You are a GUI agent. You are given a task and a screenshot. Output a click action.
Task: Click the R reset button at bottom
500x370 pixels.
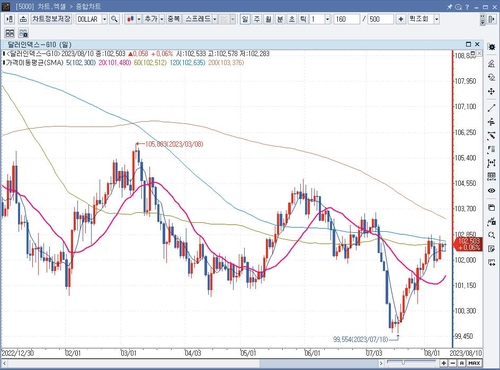click(462, 363)
